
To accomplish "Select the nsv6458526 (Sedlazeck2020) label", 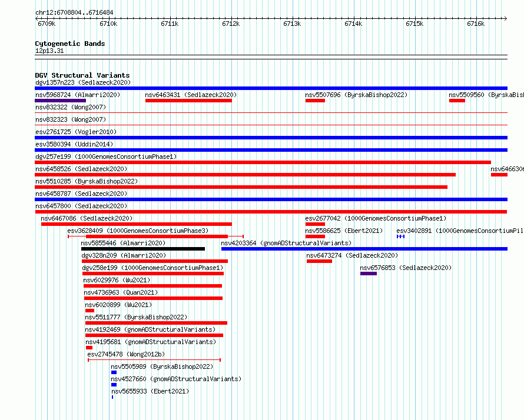I will pyautogui.click(x=81, y=169).
